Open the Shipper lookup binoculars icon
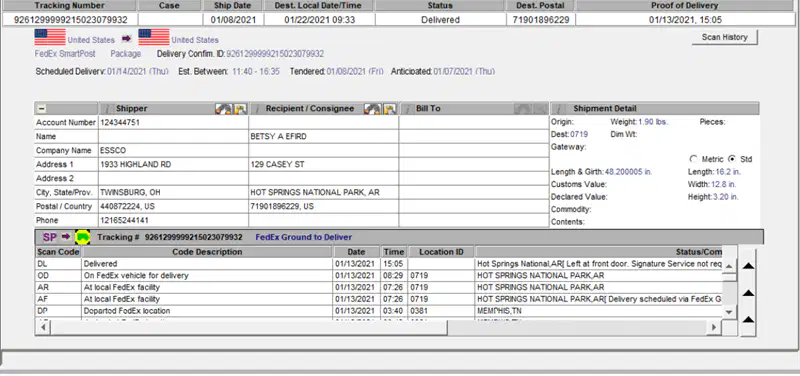Viewport: 800px width, 376px height. [x=223, y=109]
